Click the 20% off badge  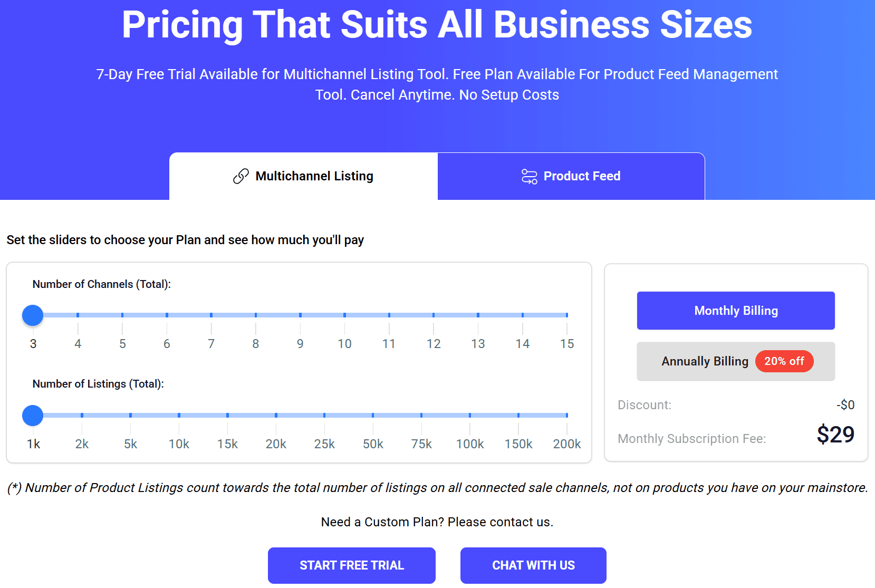tap(784, 361)
